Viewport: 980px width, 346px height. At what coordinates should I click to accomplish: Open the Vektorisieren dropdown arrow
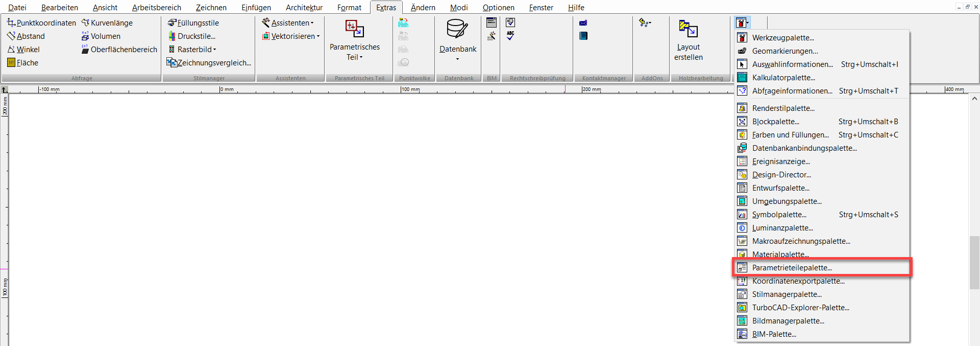pos(318,36)
